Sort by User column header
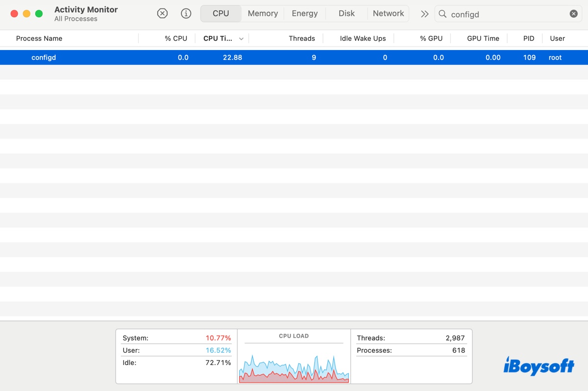Screen dimensions: 588x391 coord(558,38)
